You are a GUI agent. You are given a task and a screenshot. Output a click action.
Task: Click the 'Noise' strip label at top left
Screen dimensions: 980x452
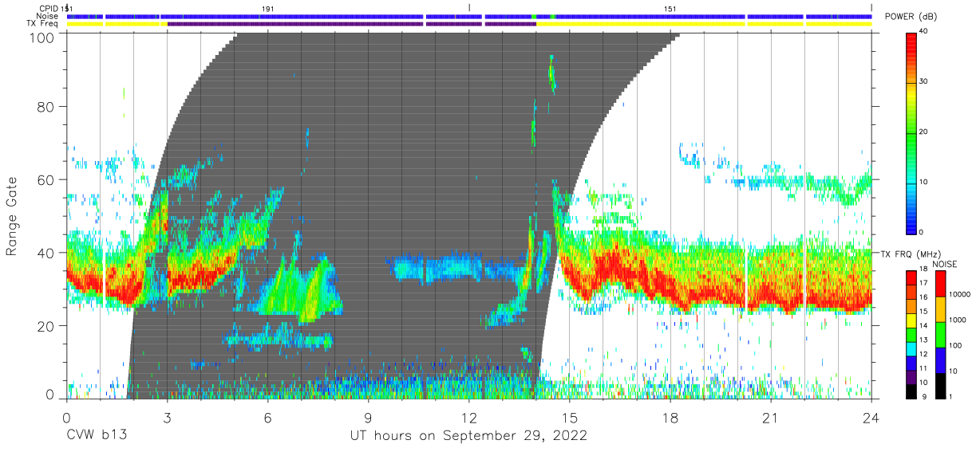click(x=46, y=16)
